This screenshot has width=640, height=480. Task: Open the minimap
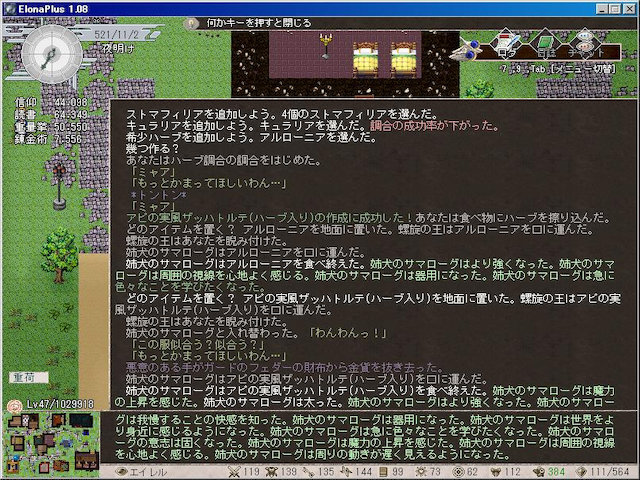(x=51, y=443)
